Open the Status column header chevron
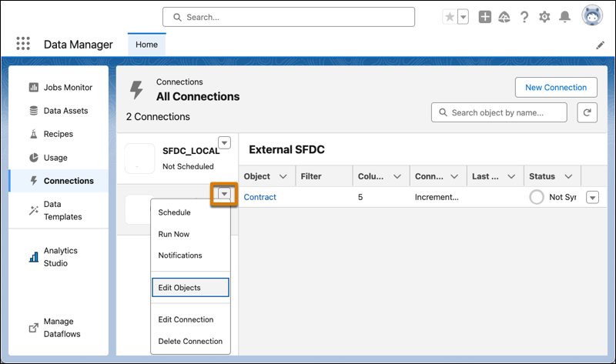The width and height of the screenshot is (616, 364). tap(568, 177)
